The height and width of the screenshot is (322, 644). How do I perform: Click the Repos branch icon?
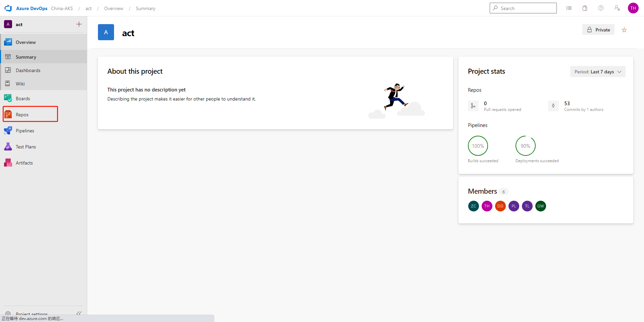(x=8, y=114)
